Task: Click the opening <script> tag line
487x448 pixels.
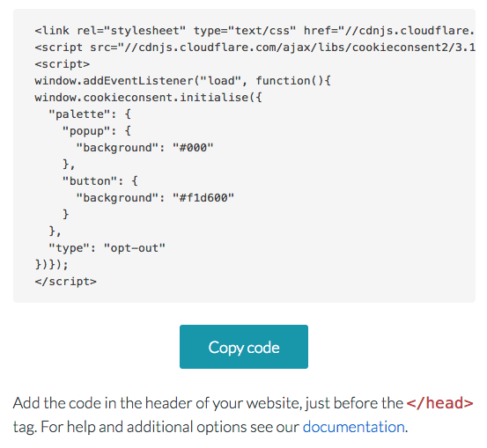Action: point(63,64)
